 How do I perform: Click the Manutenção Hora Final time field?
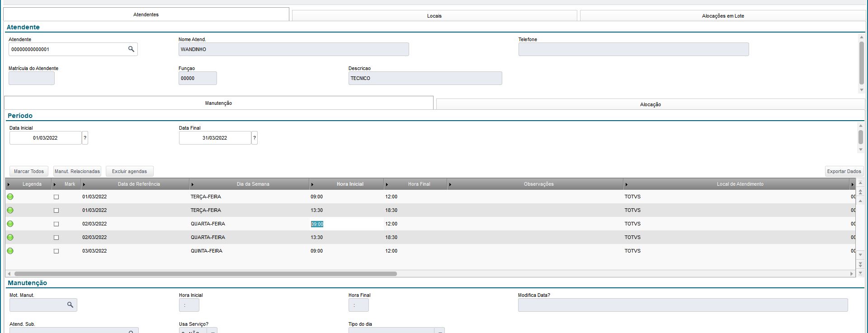359,305
